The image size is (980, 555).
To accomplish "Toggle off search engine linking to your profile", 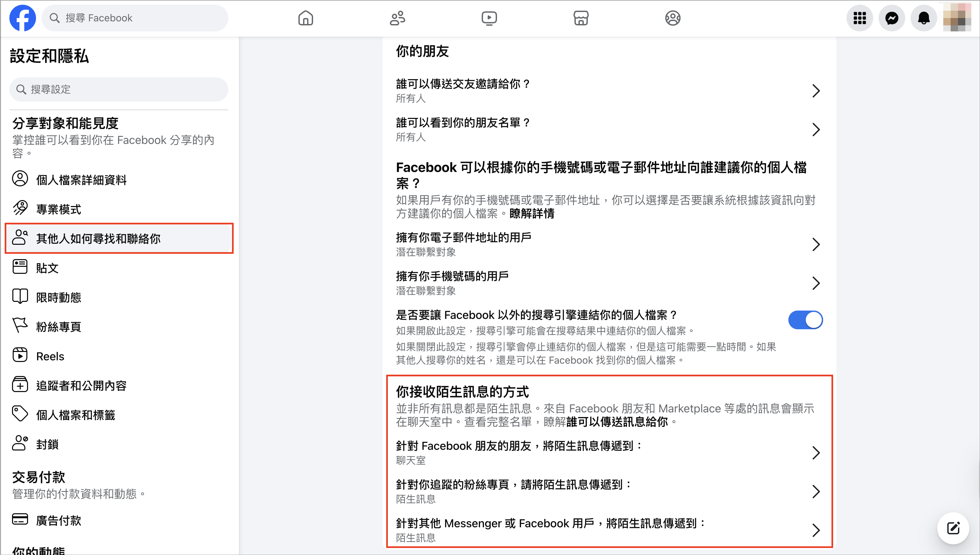I will point(805,320).
